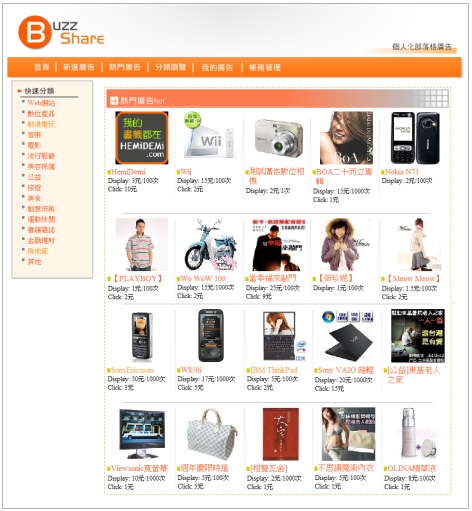The height and width of the screenshot is (511, 472).
Task: Click the arrow icon in hot ads header
Action: pyautogui.click(x=114, y=100)
